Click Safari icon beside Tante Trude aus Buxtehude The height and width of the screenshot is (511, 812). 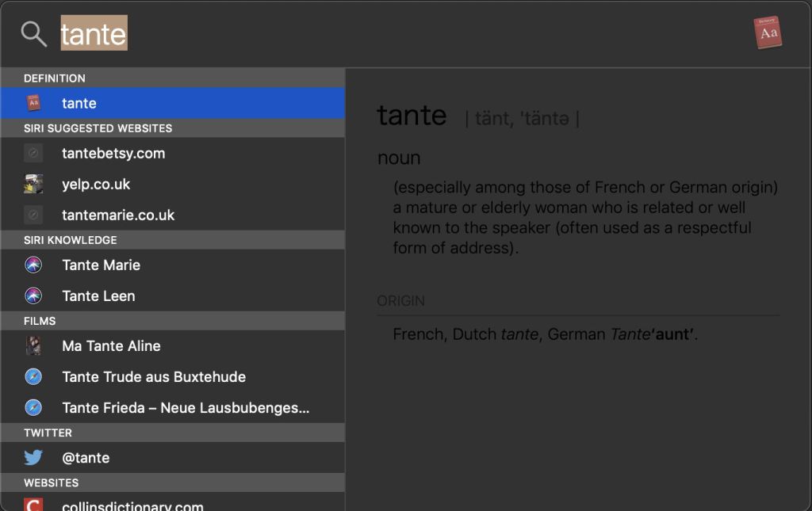[33, 376]
